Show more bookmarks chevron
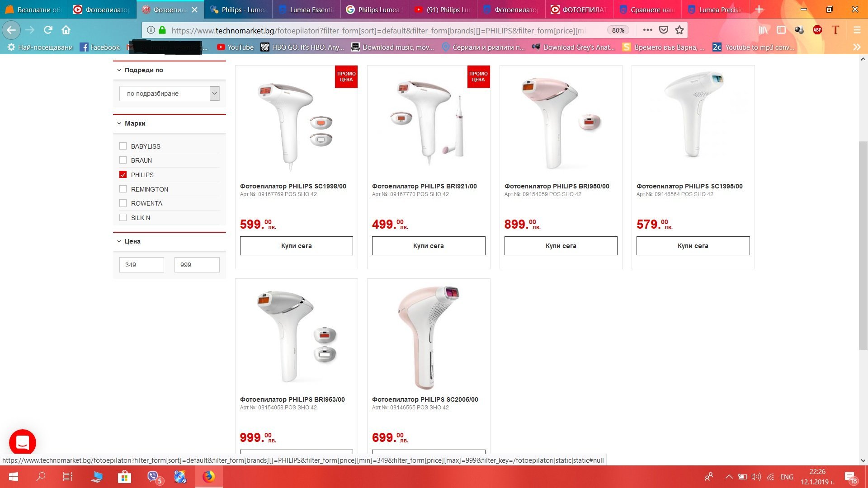 856,47
